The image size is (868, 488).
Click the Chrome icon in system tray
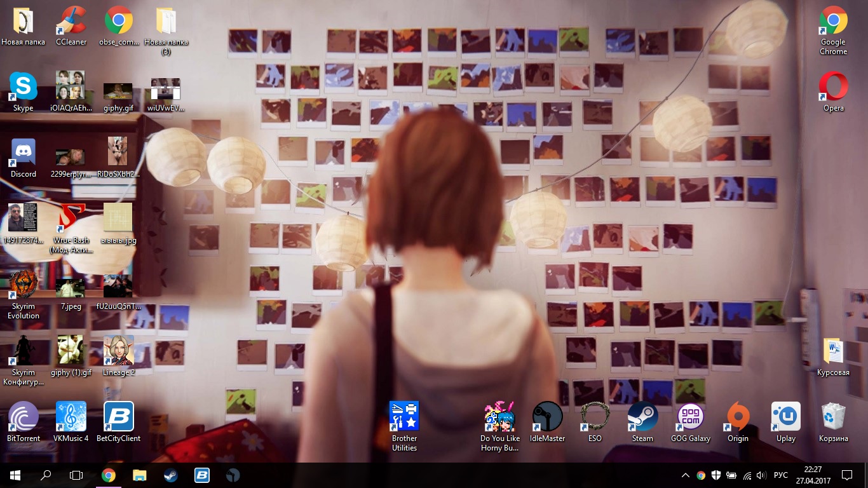coord(701,475)
